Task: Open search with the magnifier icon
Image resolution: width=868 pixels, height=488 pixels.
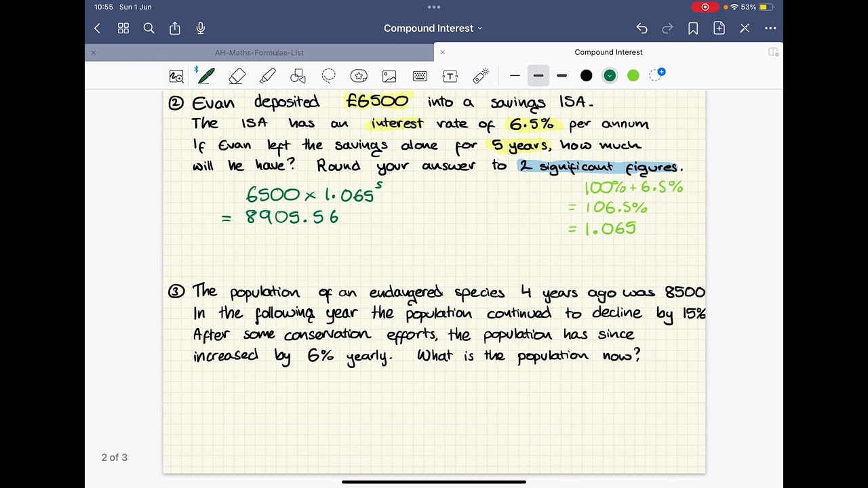Action: click(x=149, y=28)
